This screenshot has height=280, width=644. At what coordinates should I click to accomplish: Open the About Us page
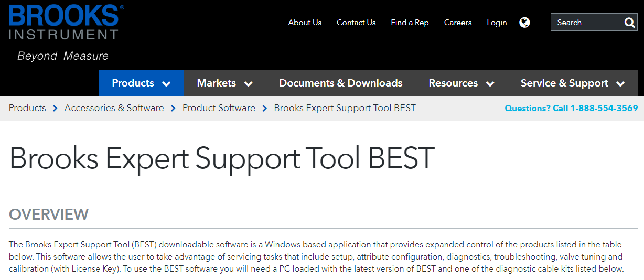[x=305, y=23]
